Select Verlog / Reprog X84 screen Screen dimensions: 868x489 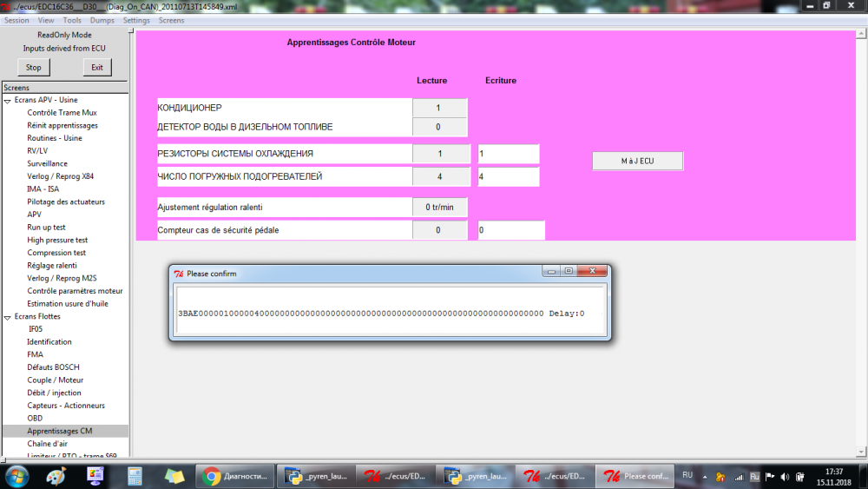point(61,176)
